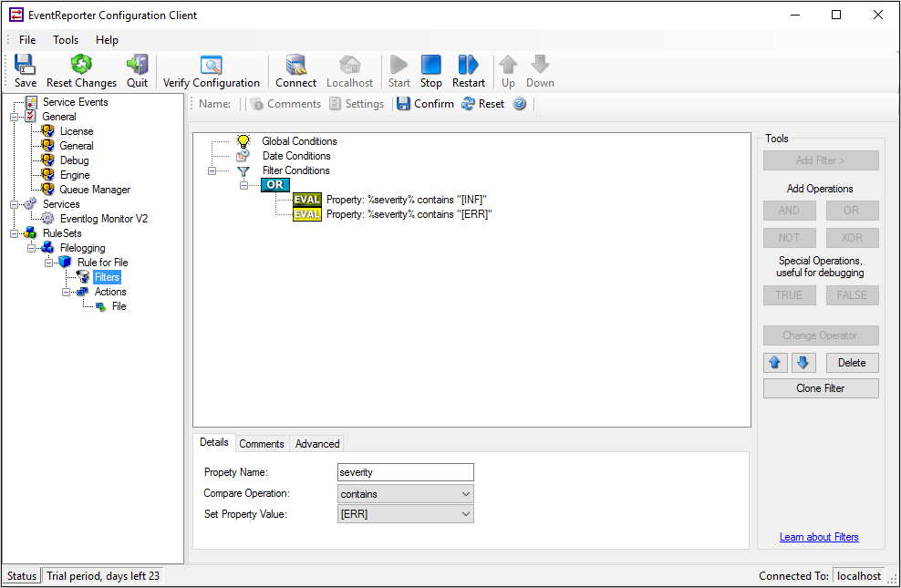The image size is (901, 588).
Task: Open help via the blue question-mark icon
Action: tap(520, 103)
